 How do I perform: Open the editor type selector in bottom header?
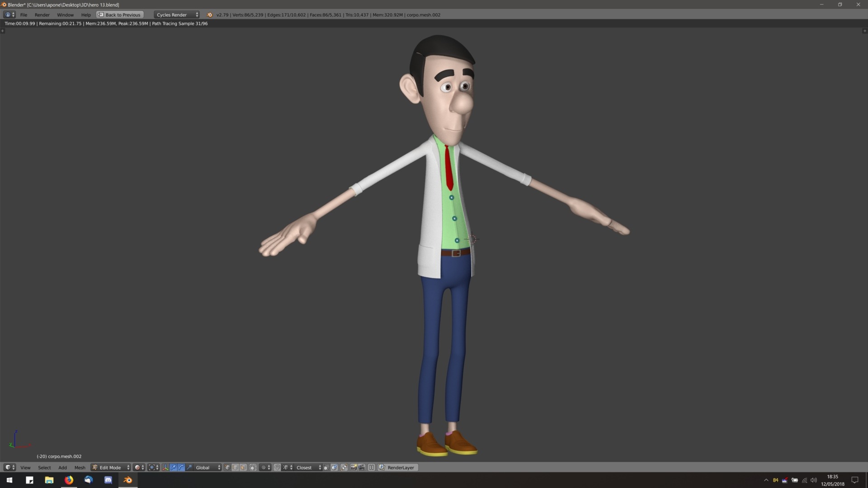(10, 468)
